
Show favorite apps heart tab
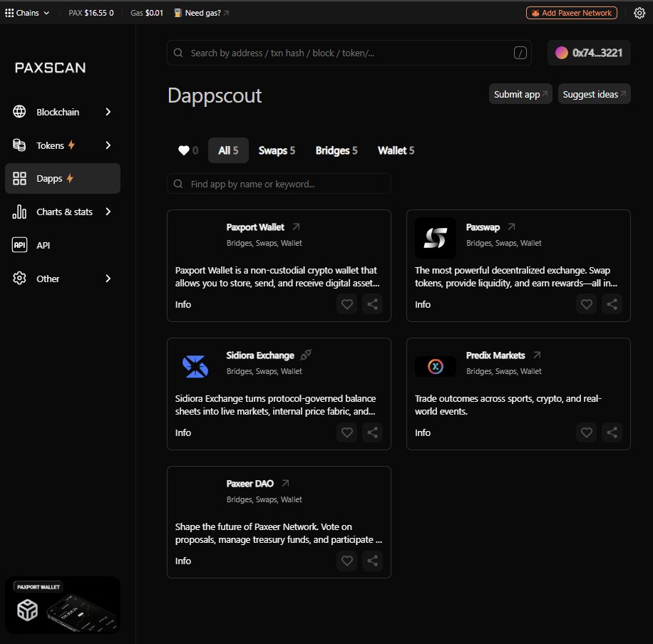pyautogui.click(x=187, y=150)
